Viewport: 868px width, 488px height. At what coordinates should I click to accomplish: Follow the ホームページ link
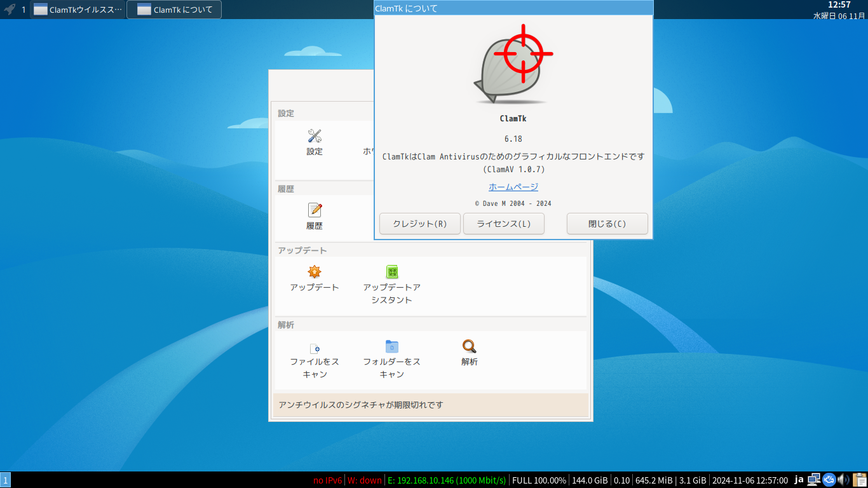point(513,187)
